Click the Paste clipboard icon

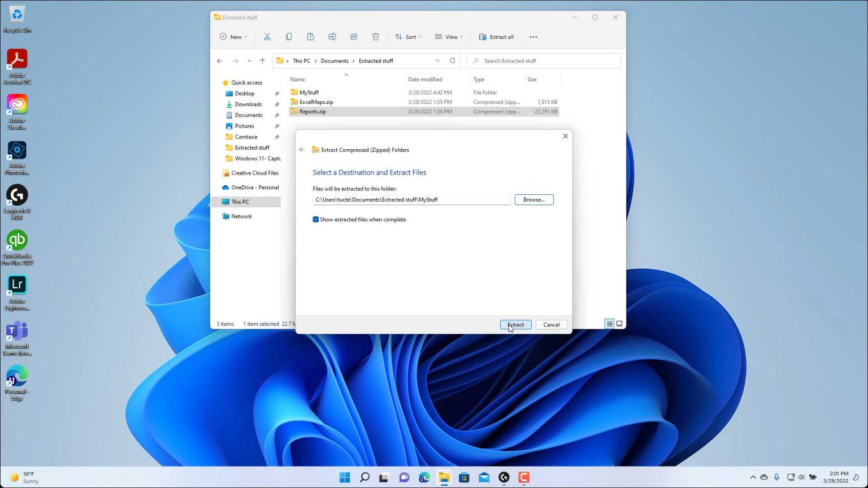coord(310,37)
